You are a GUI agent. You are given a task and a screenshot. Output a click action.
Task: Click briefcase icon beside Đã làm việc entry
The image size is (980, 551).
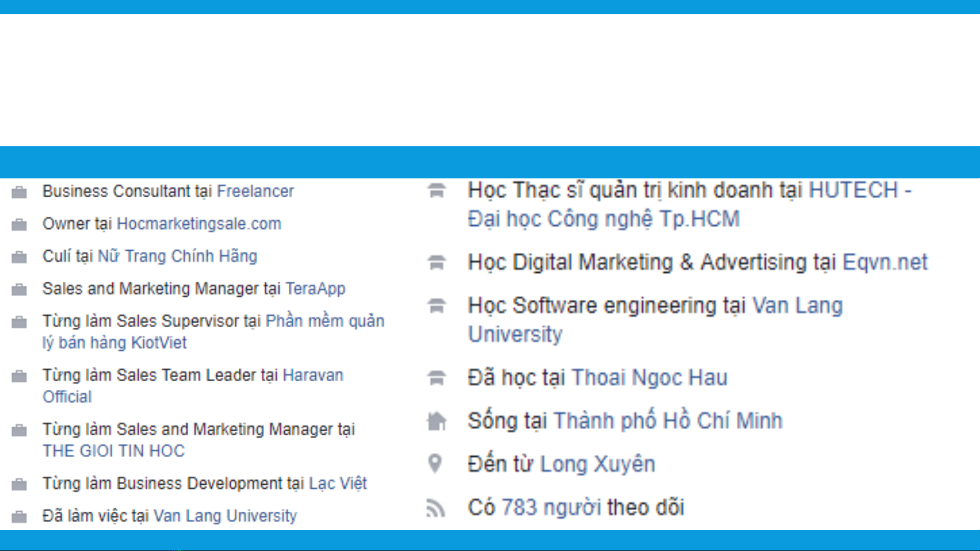(19, 517)
